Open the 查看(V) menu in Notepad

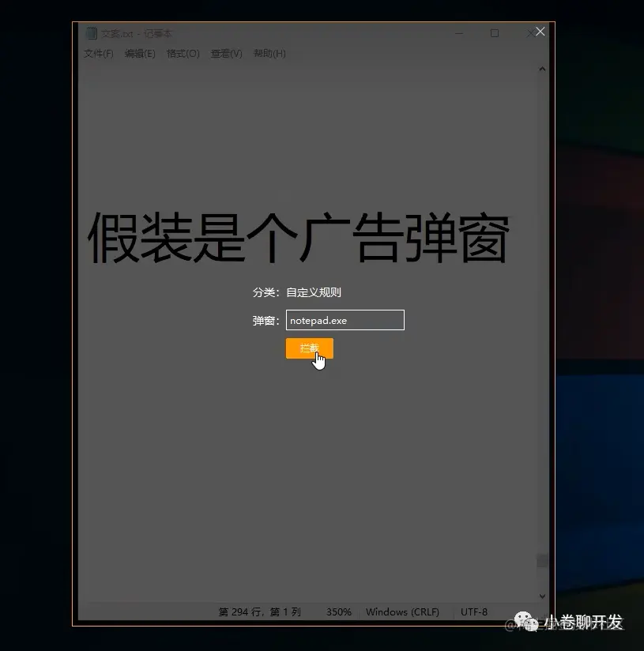(226, 54)
